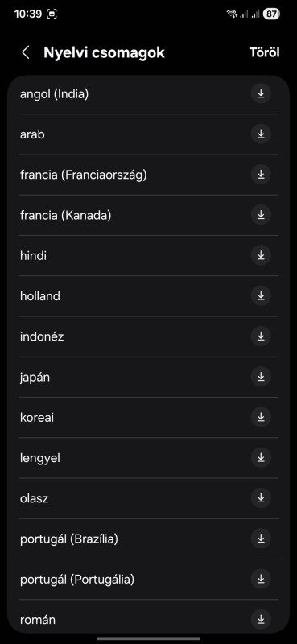Tap the download icon beside holland
The width and height of the screenshot is (297, 644).
click(261, 295)
